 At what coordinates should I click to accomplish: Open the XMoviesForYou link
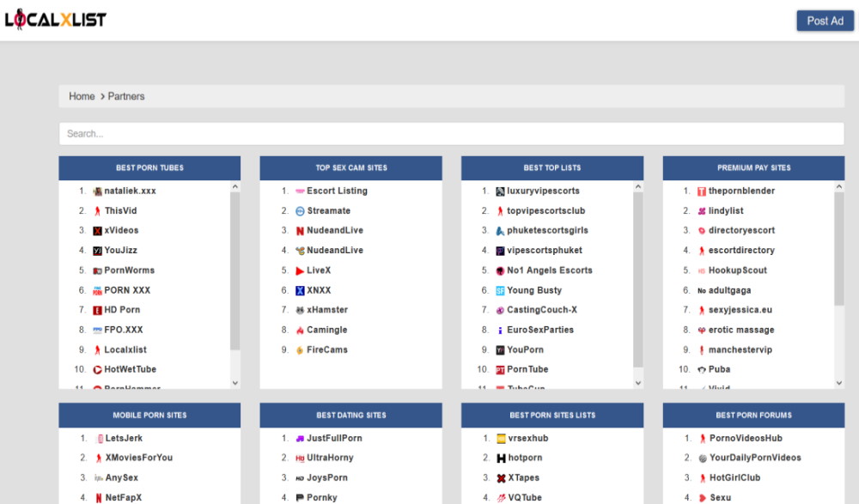(139, 458)
